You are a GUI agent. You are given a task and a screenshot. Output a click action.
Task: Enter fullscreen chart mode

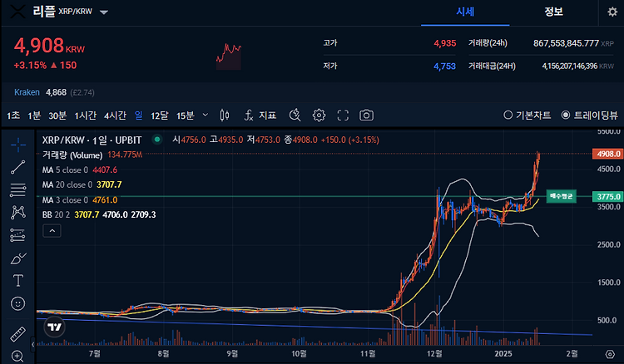343,116
